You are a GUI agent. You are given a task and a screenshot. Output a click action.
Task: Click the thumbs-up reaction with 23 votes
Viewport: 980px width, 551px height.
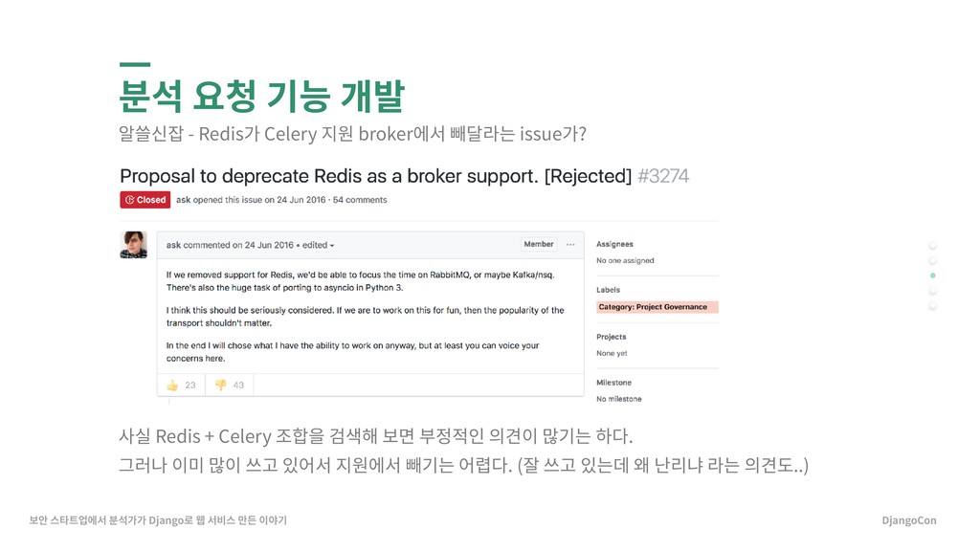pyautogui.click(x=181, y=386)
